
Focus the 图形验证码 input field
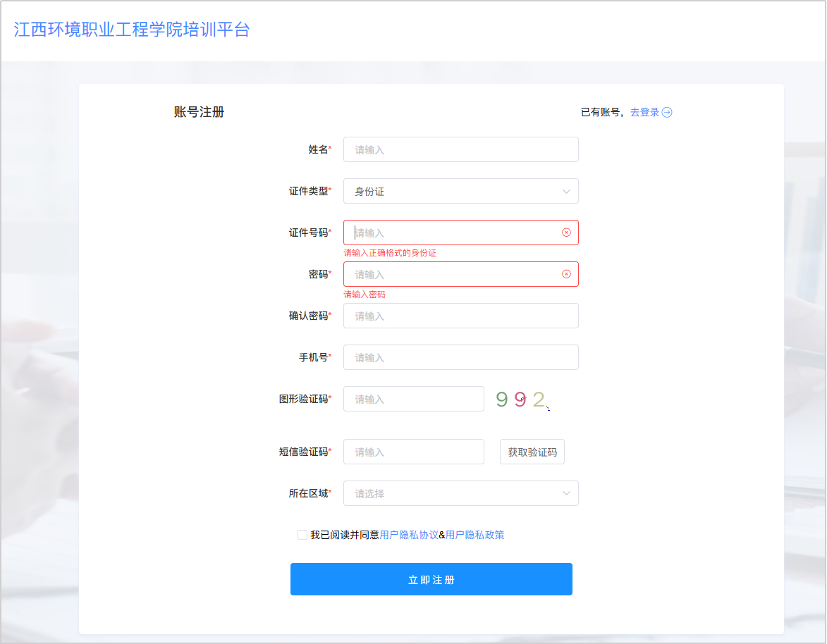[413, 399]
